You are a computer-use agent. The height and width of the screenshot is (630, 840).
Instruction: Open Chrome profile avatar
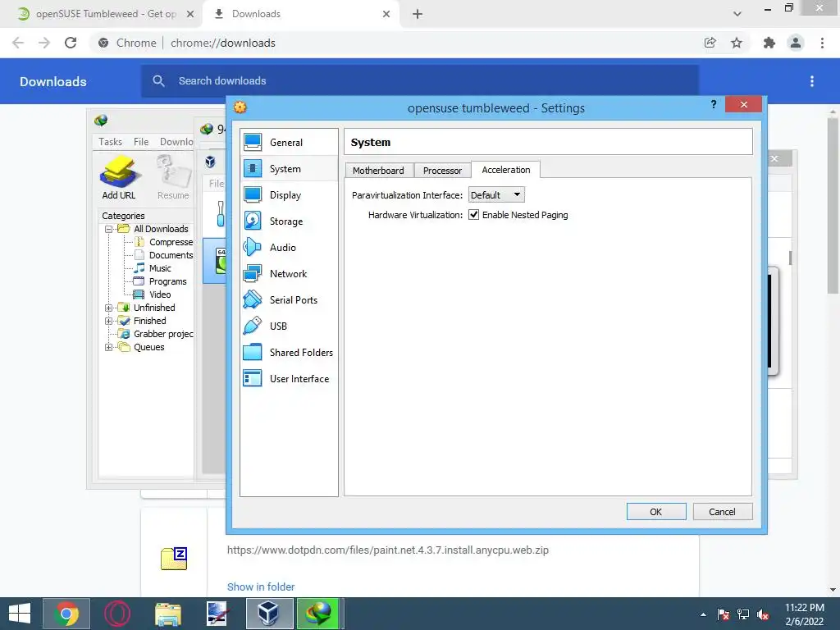(x=796, y=43)
